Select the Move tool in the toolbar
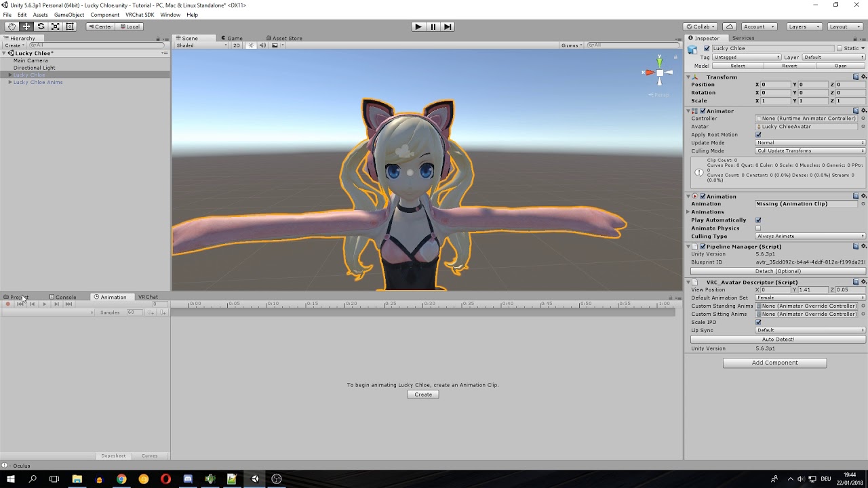The height and width of the screenshot is (488, 868). click(x=26, y=26)
